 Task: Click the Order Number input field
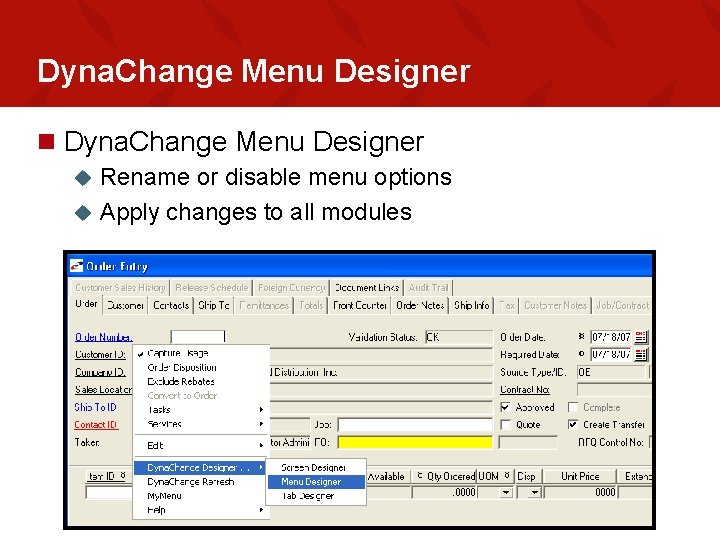pyautogui.click(x=197, y=337)
